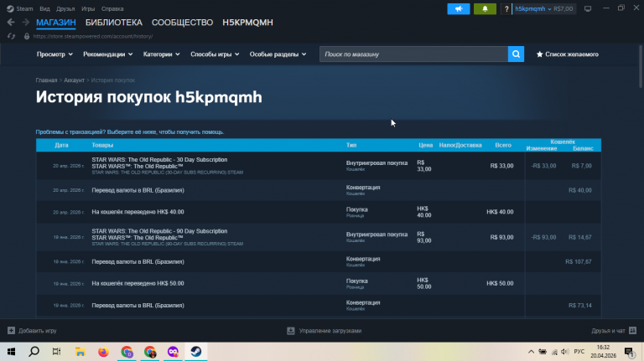Click the Windows taskbar search icon

tap(34, 352)
